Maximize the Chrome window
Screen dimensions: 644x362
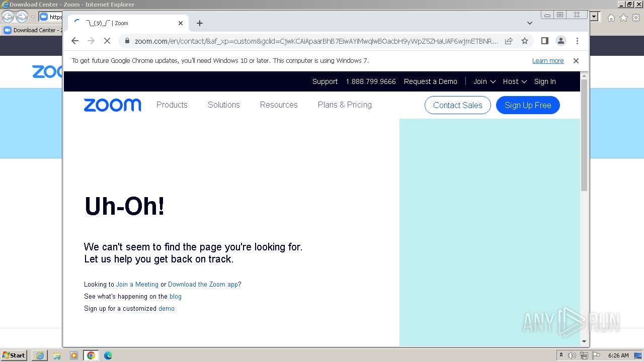pyautogui.click(x=560, y=15)
